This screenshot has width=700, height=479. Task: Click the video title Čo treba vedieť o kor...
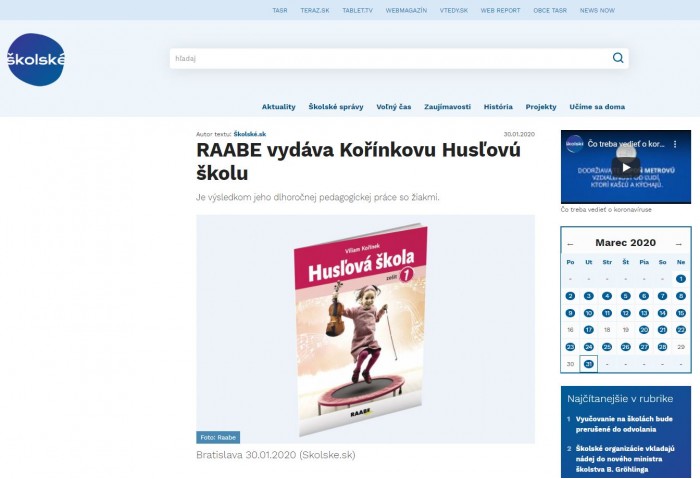pos(625,144)
